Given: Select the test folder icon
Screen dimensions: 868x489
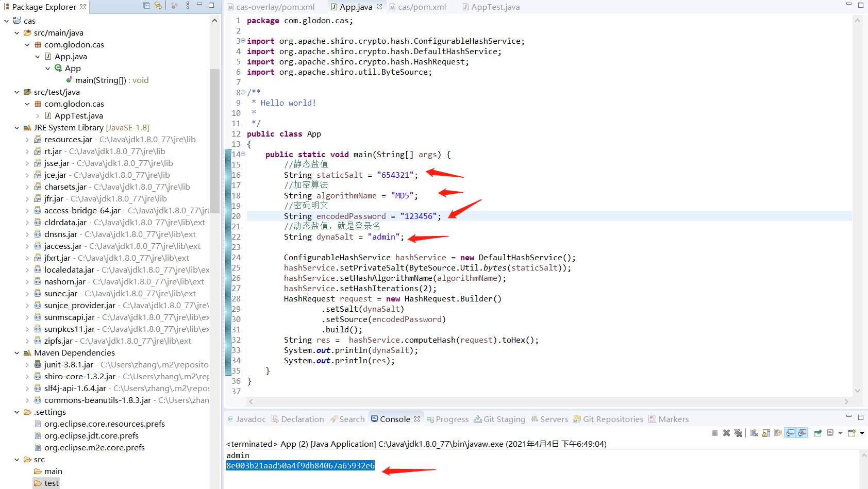Looking at the screenshot, I should 38,483.
